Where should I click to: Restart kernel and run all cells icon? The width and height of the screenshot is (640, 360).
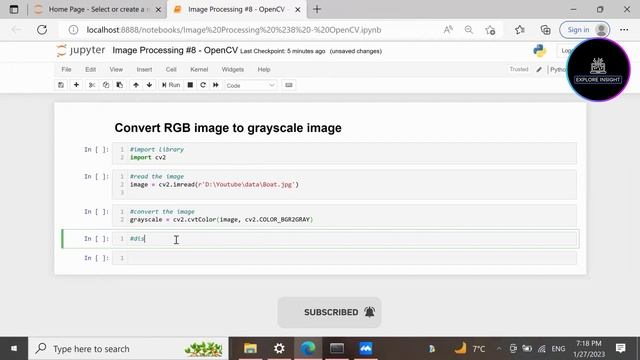(216, 85)
